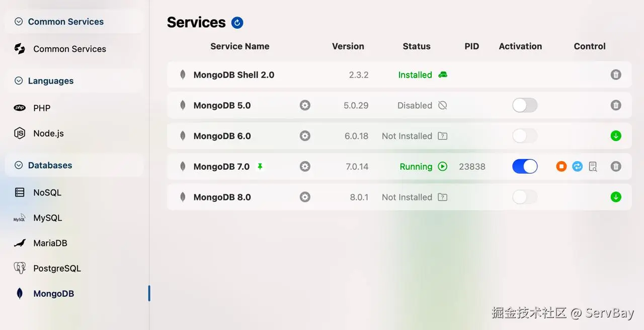
Task: Click the Status column header
Action: pos(417,46)
